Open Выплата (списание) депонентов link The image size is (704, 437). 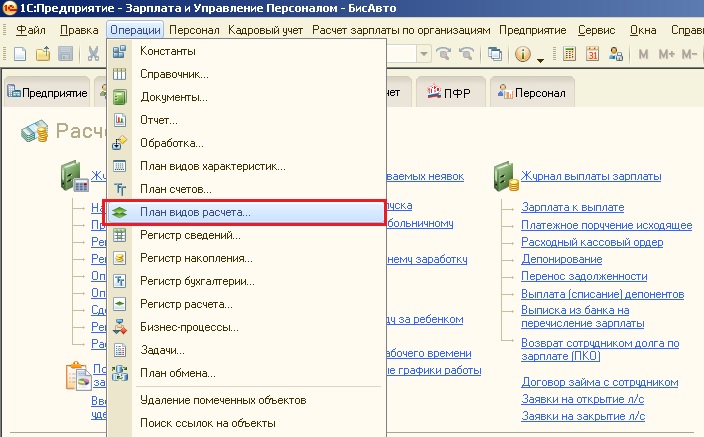coord(602,294)
